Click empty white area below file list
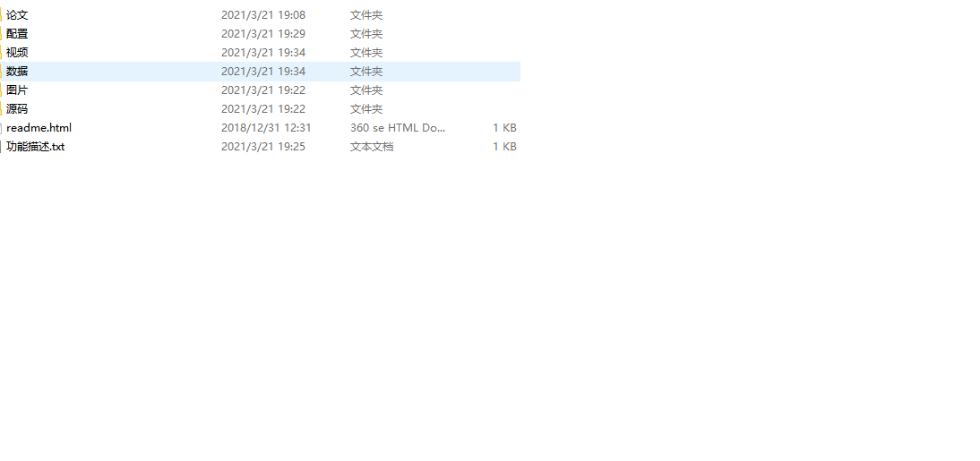The image size is (980, 461). (490, 300)
